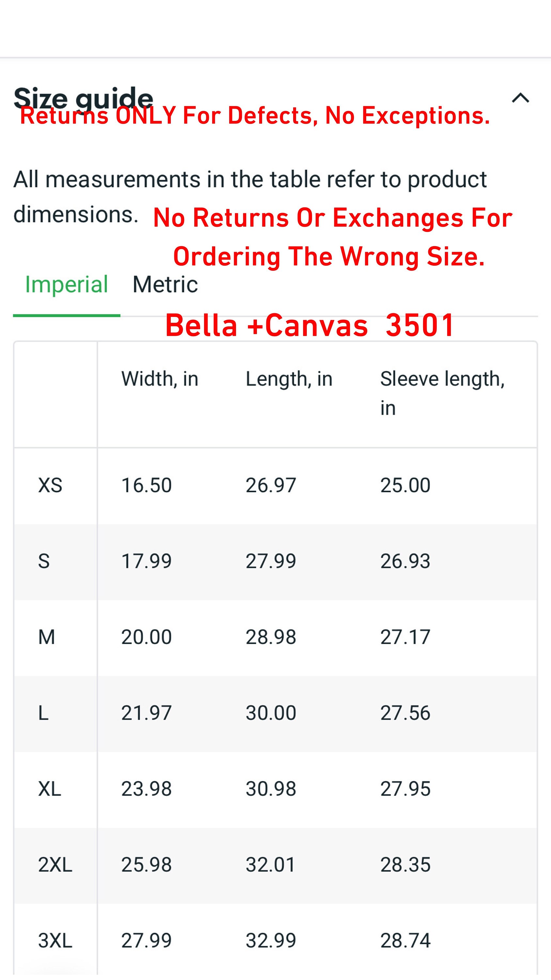Click the Returns ONLY For Defects notice
This screenshot has height=980, width=551.
point(255,116)
